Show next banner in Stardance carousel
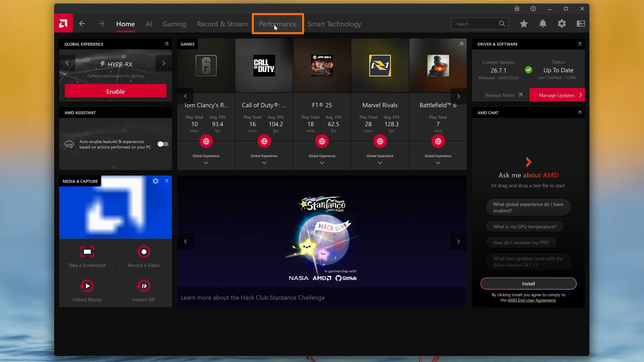The height and width of the screenshot is (362, 644). tap(459, 242)
